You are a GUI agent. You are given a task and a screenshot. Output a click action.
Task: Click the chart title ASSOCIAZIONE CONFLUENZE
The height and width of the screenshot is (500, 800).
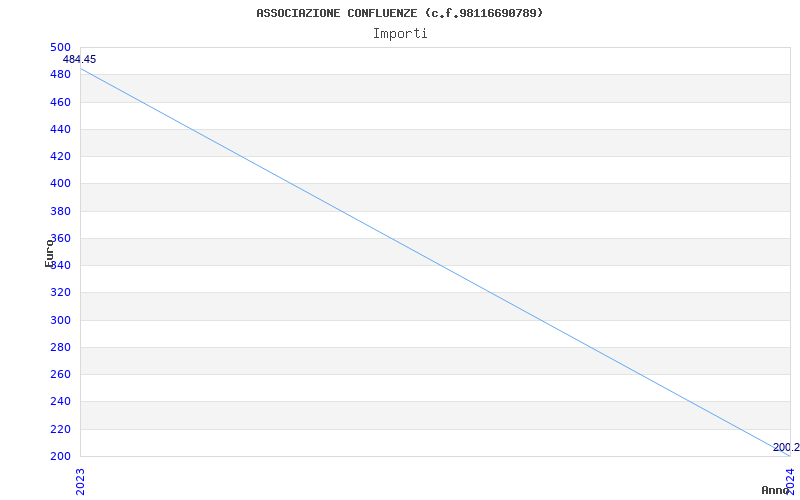[x=399, y=13]
